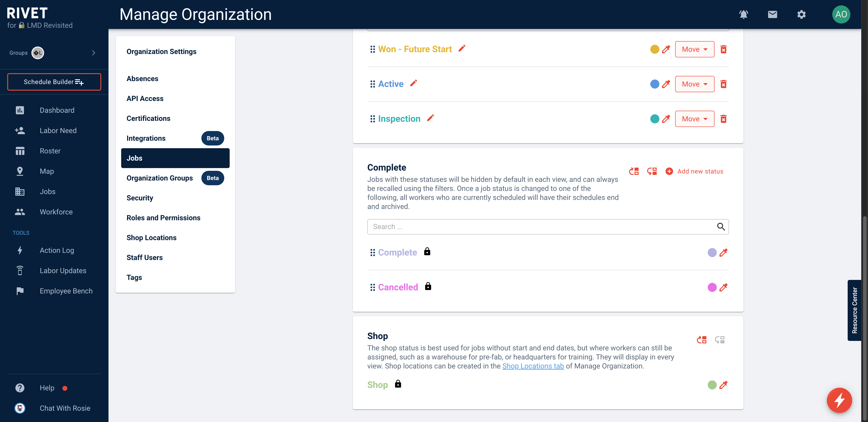Image resolution: width=868 pixels, height=422 pixels.
Task: Click 'Add new status' in the Complete section
Action: coord(694,171)
